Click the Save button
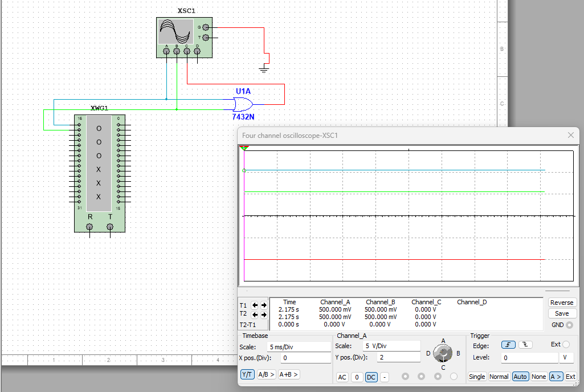 562,313
